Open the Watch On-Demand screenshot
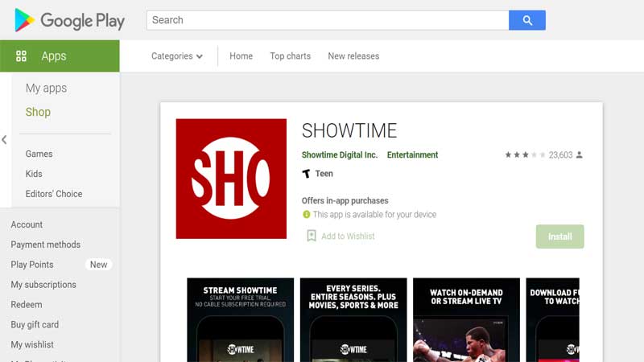 point(467,319)
